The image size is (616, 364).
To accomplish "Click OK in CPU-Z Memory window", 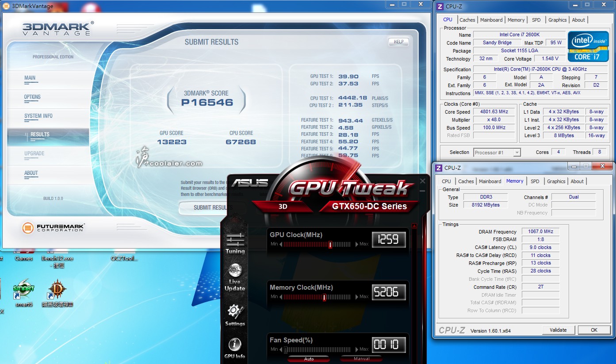I will 594,330.
